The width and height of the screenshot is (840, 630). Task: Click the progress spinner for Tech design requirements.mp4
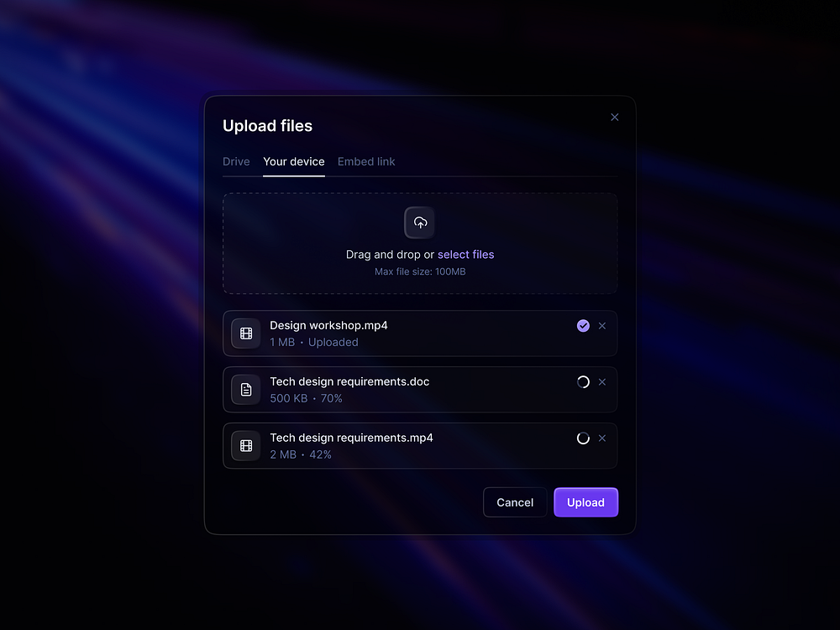(x=583, y=438)
